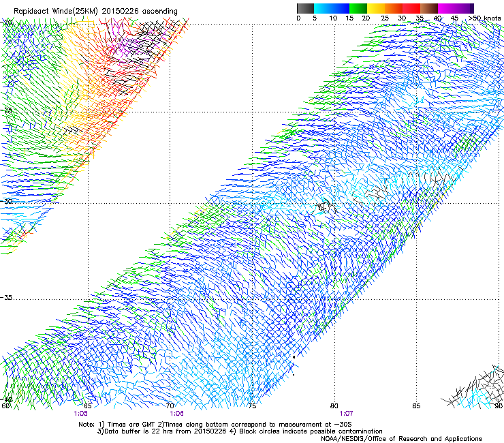Screen dimensions: 504x443
Task: Click the longitude label 65
Action: pos(87,406)
